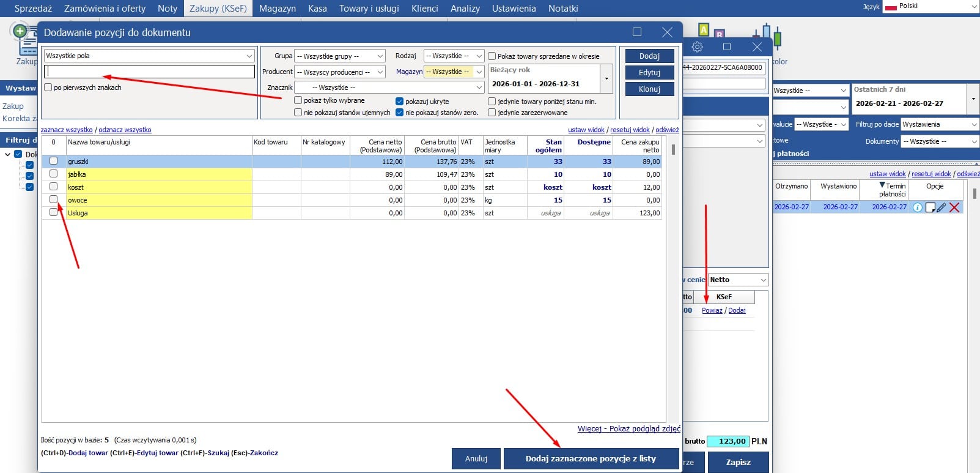The width and height of the screenshot is (980, 473).
Task: Click the product search input field
Action: point(149,72)
